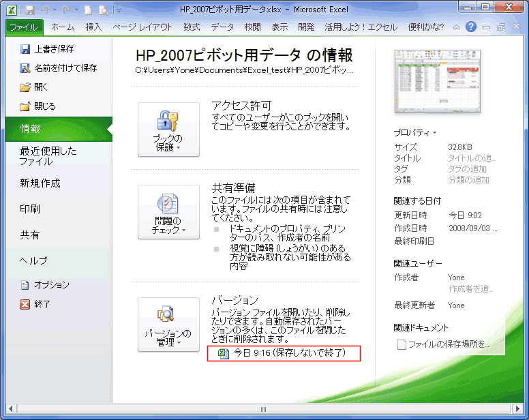Click the 問題のチェック button
Image resolution: width=529 pixels, height=420 pixels.
(x=168, y=212)
